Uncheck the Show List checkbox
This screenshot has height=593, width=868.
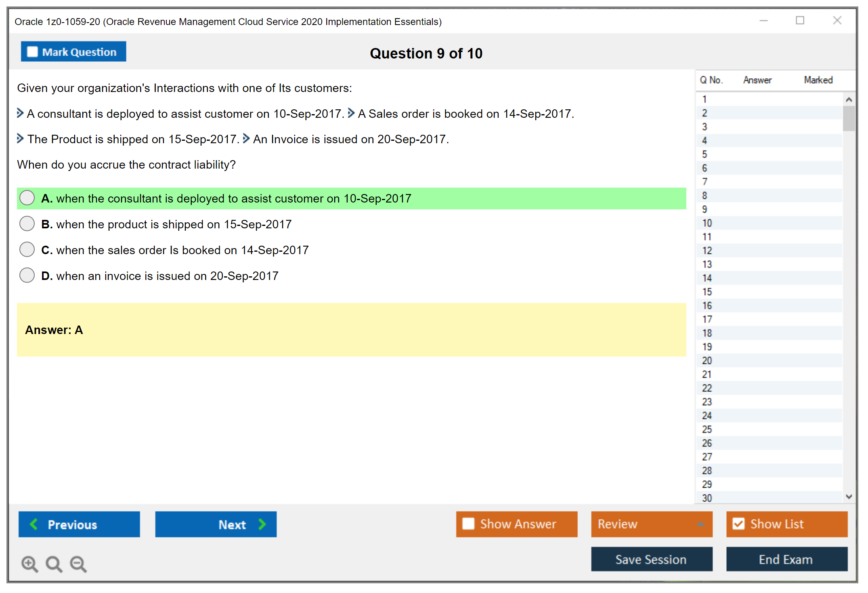(x=738, y=524)
